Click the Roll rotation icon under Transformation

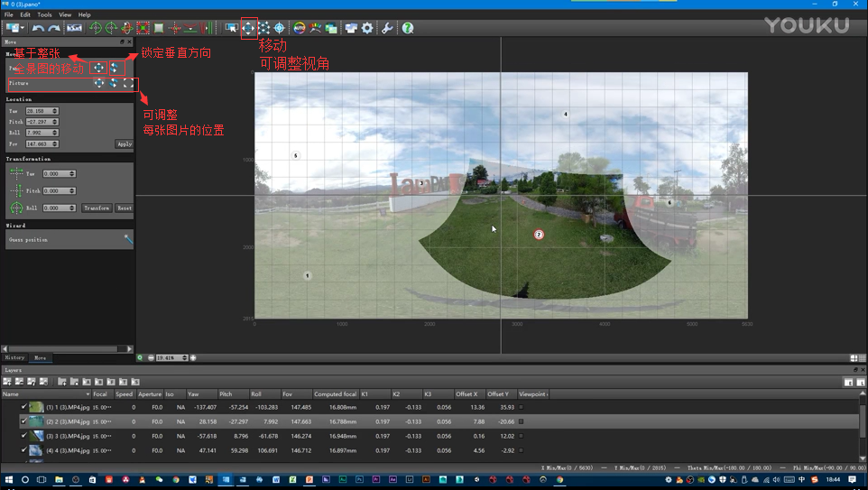click(x=16, y=208)
